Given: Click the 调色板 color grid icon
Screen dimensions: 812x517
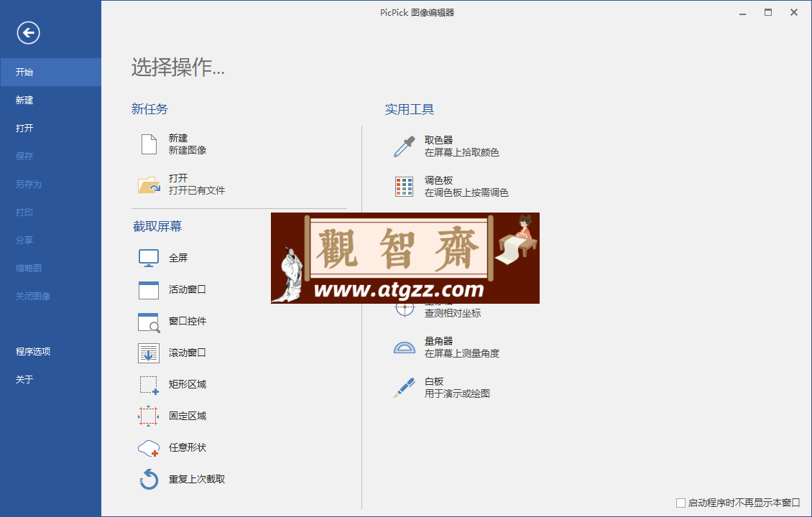Looking at the screenshot, I should coord(404,186).
